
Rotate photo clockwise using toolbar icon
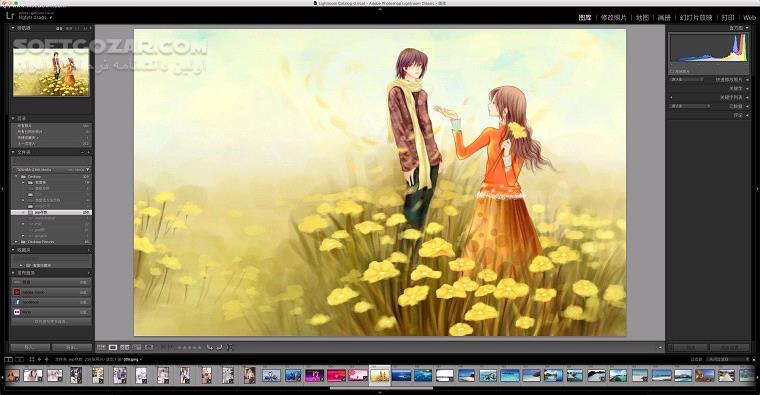point(220,348)
